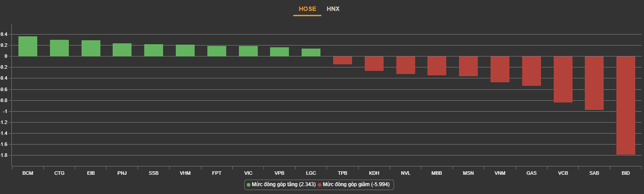Click the PNJ green bar

pos(122,50)
